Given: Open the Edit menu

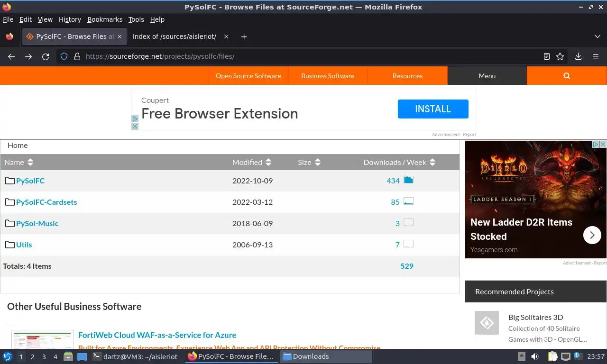Looking at the screenshot, I should 26,19.
